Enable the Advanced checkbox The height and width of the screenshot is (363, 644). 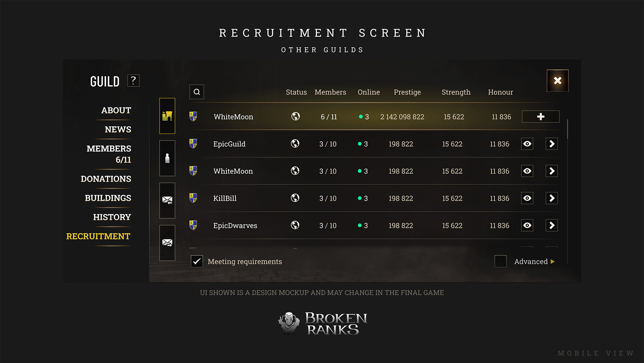click(x=500, y=261)
